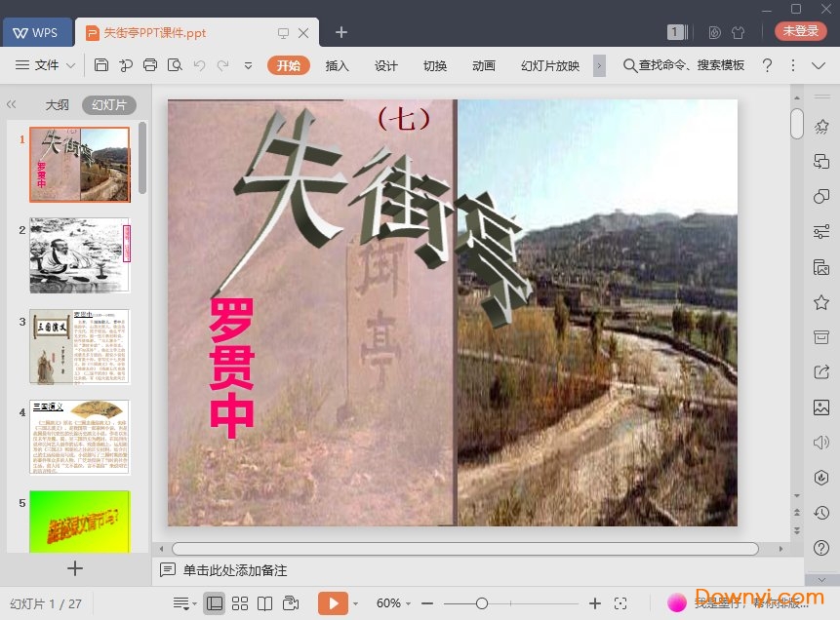This screenshot has height=620, width=840.
Task: Click the Undo icon
Action: pyautogui.click(x=200, y=65)
